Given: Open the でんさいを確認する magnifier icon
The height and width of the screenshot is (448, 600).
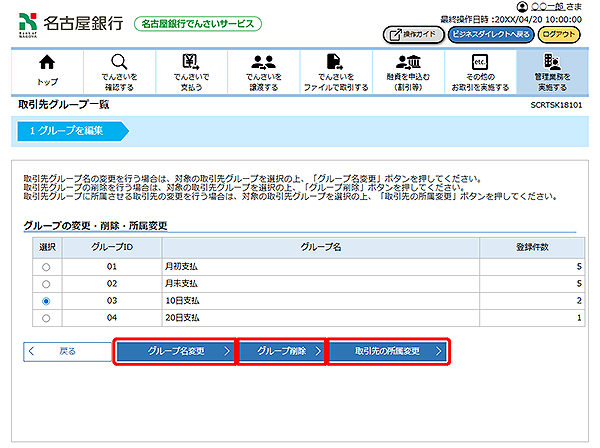Looking at the screenshot, I should pos(119,64).
